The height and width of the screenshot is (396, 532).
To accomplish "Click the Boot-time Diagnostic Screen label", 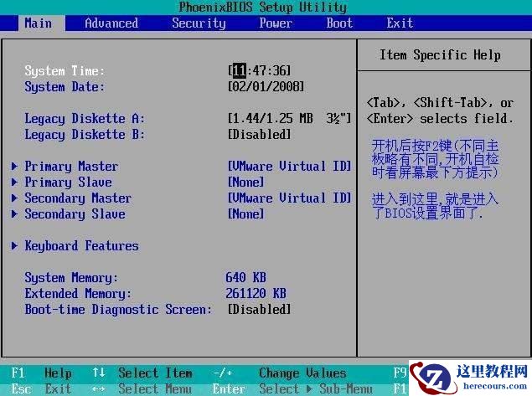I will [x=118, y=310].
